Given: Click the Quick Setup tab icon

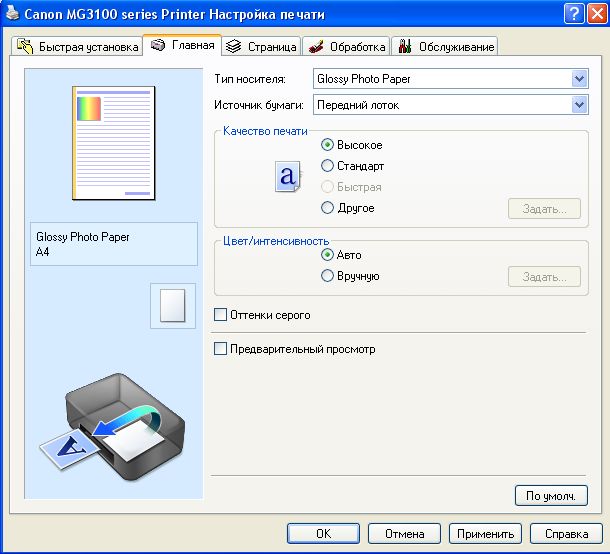Looking at the screenshot, I should 25,46.
